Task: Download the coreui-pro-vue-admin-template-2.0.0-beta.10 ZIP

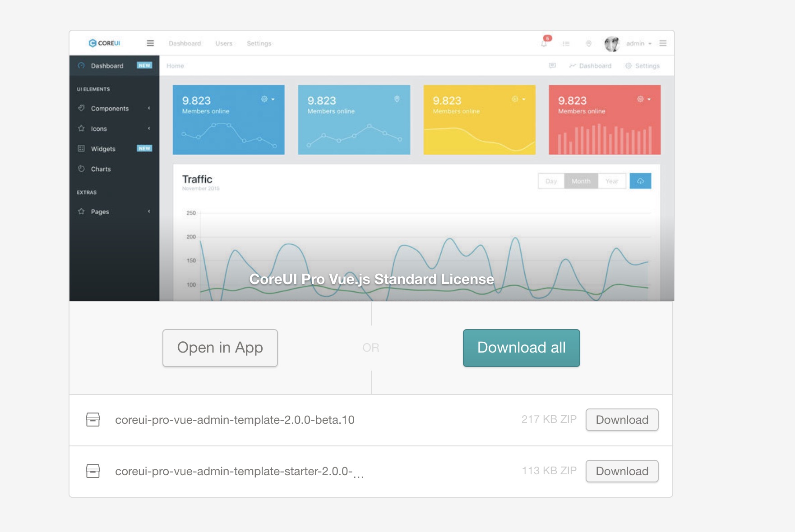Action: coord(622,419)
